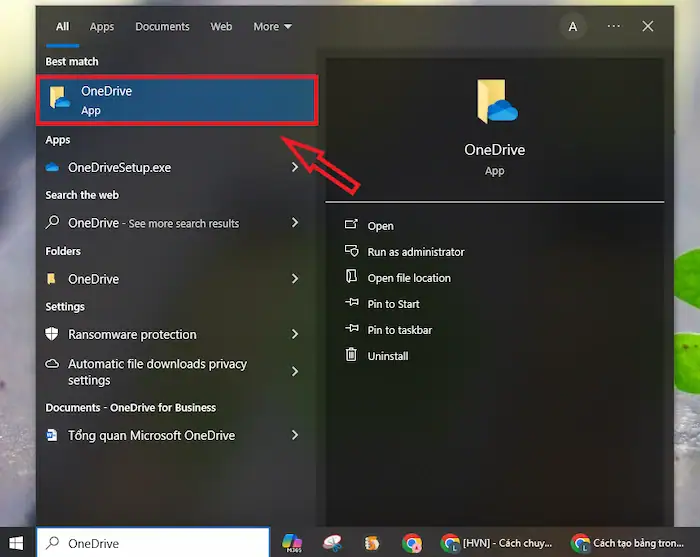Select the Web search tab
The image size is (700, 557).
point(221,27)
